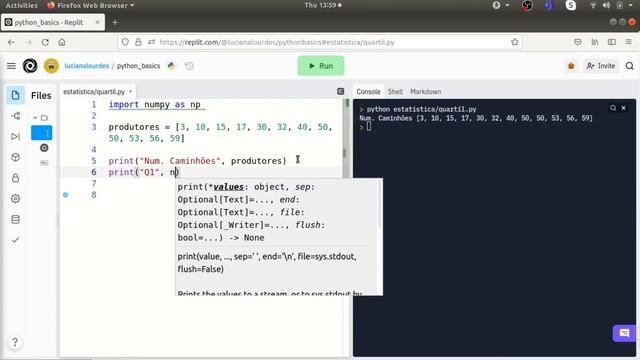This screenshot has width=640, height=360.
Task: Open Firefox Web Browser app menu dropdown
Action: coord(91,5)
